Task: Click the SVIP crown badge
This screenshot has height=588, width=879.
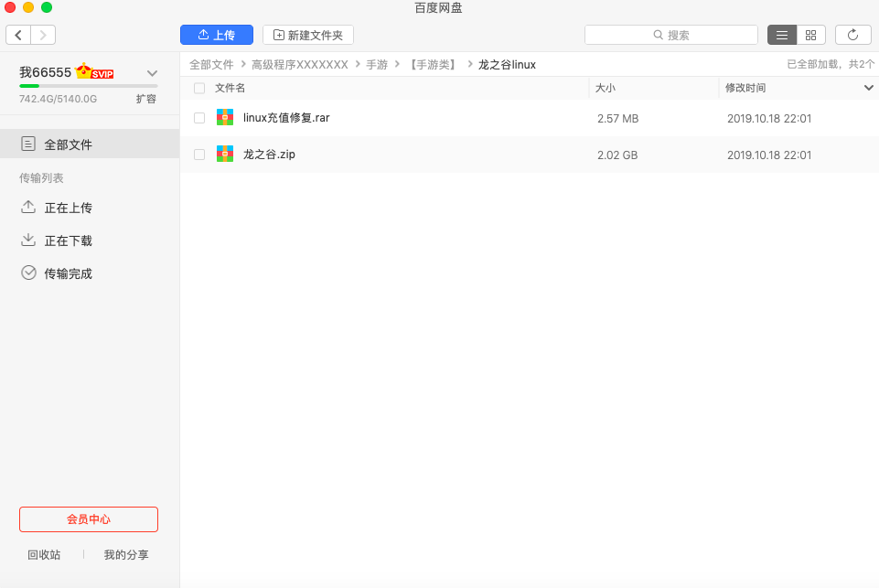Action: pos(95,71)
